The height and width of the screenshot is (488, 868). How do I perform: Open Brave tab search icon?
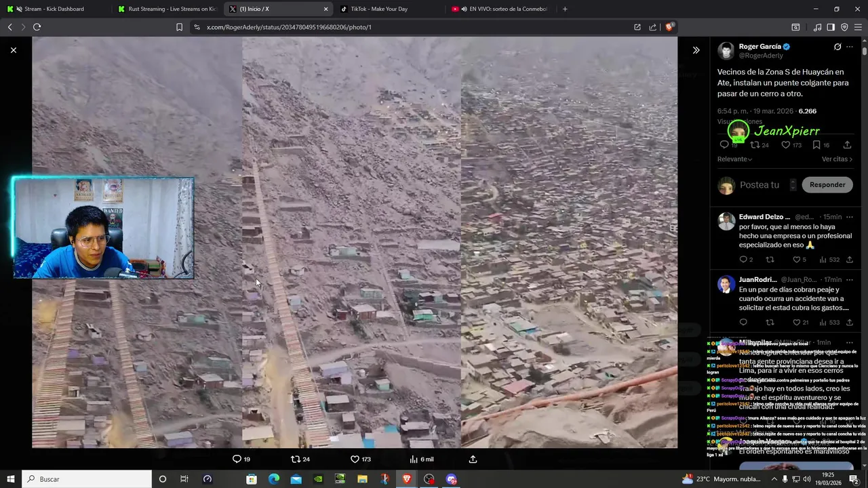click(x=795, y=27)
